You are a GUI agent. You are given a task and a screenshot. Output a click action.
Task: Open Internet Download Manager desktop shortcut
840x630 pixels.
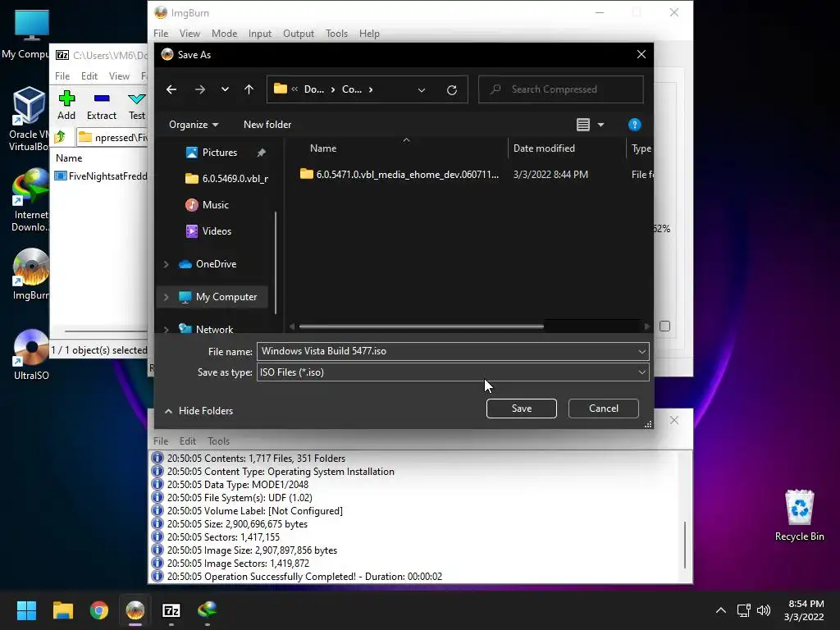coord(30,200)
